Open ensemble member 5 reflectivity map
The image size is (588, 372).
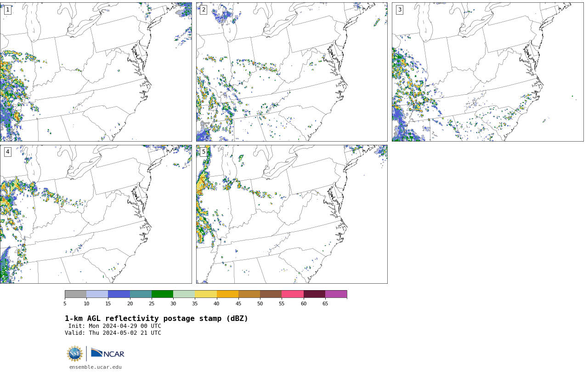(x=292, y=214)
